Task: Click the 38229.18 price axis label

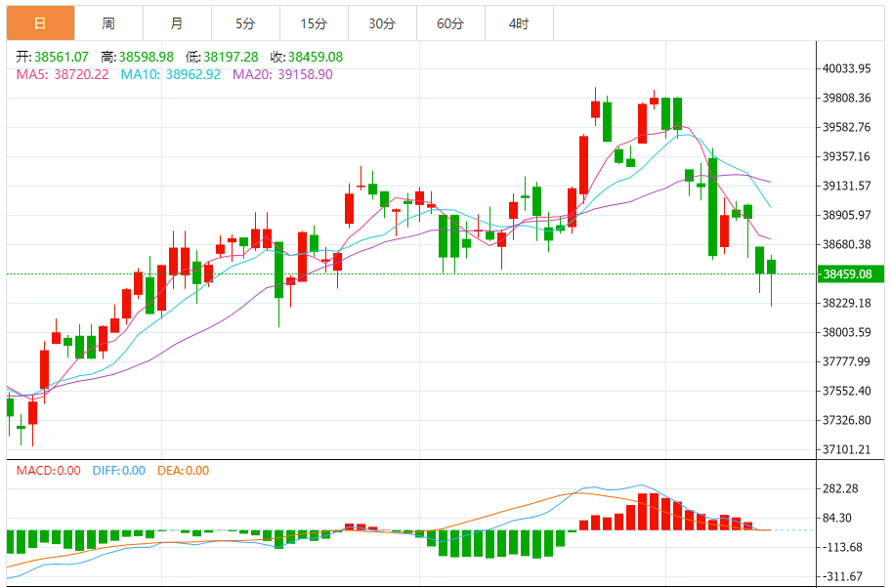Action: click(846, 303)
